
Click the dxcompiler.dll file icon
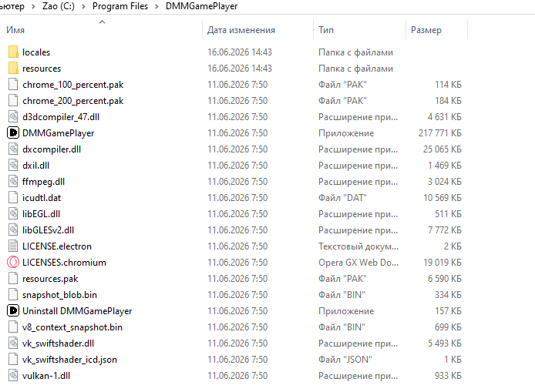[x=13, y=149]
